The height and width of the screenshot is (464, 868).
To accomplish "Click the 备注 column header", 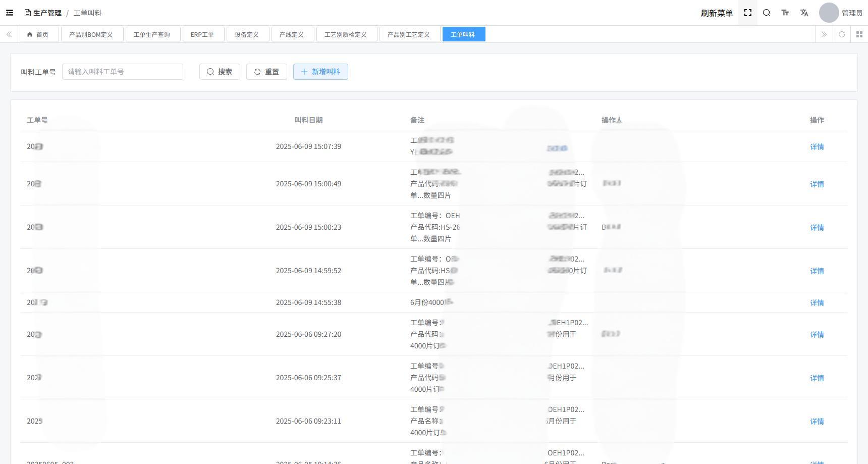I will [417, 120].
